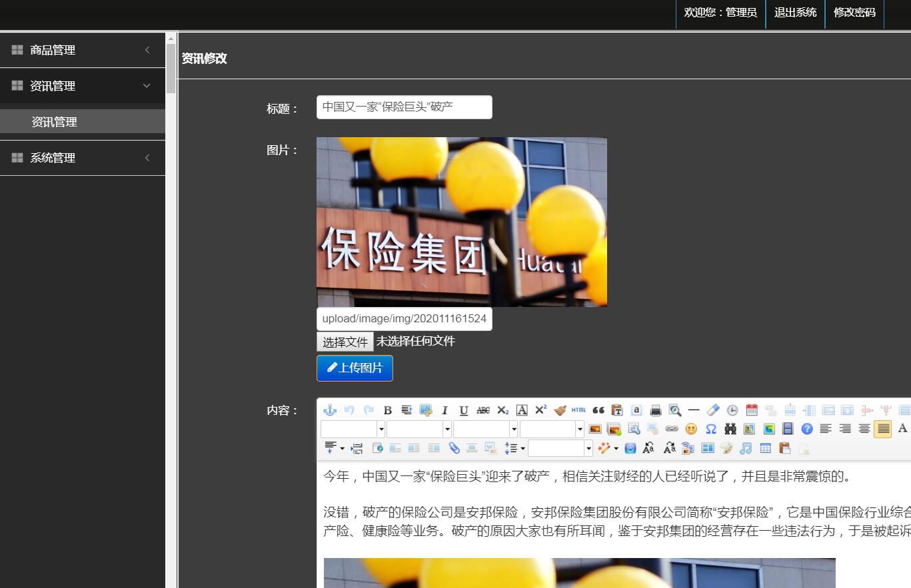Open the line spacing dropdown arrow
The width and height of the screenshot is (911, 588).
tap(522, 448)
